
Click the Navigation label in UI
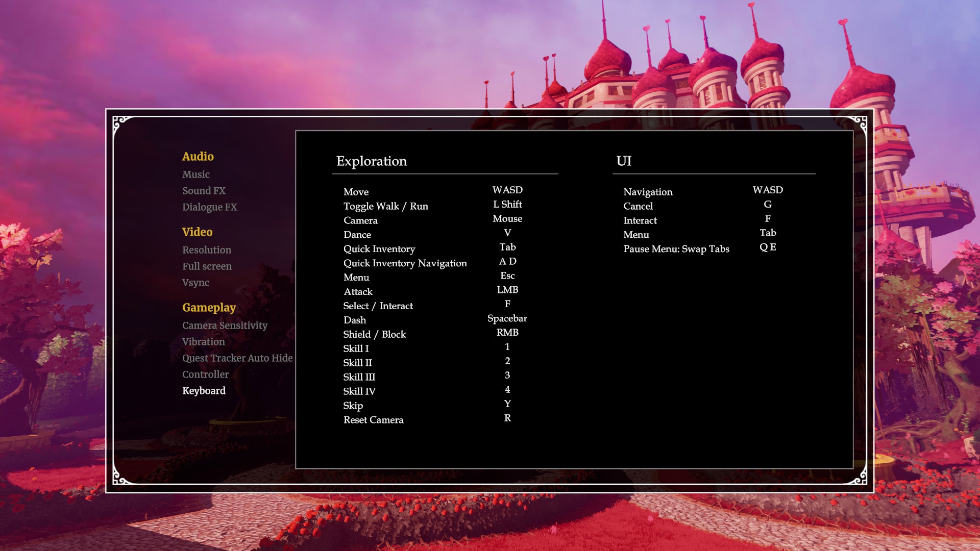(x=648, y=192)
